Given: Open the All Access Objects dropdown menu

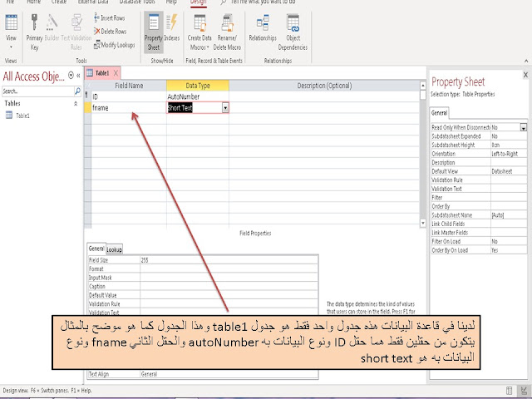Looking at the screenshot, I should (x=71, y=75).
